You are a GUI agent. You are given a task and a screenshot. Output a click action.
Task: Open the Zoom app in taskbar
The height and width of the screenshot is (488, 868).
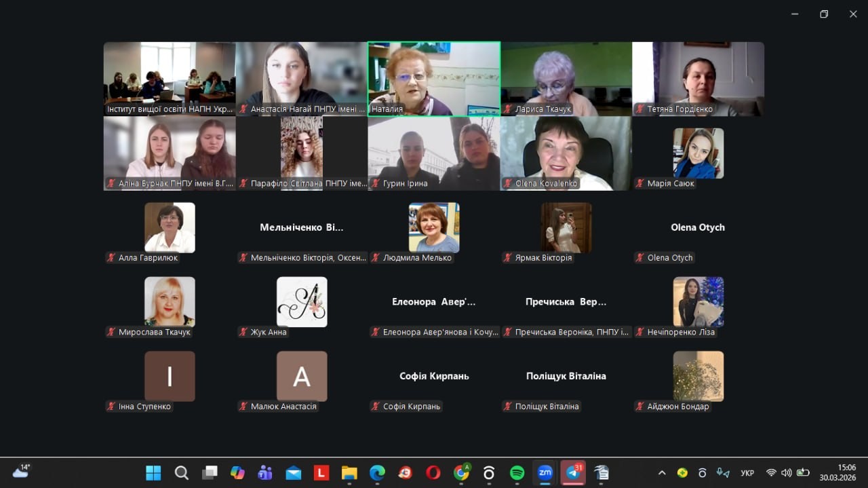click(x=545, y=473)
